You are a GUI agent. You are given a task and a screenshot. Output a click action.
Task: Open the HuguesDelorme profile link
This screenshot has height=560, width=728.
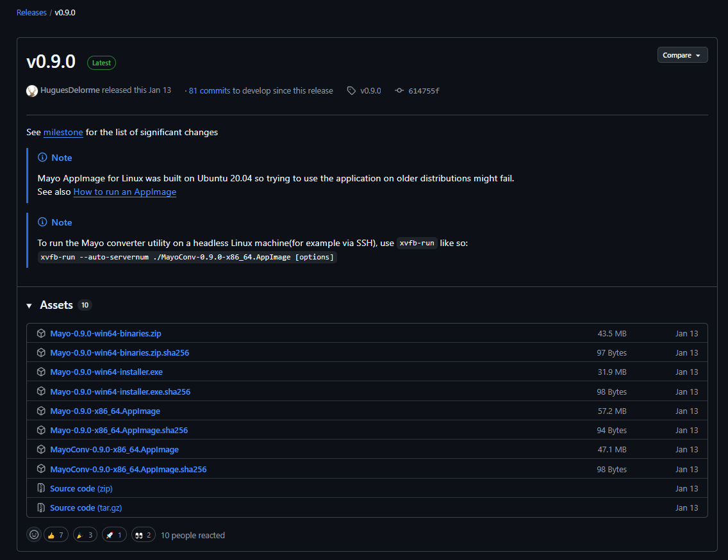coord(70,90)
